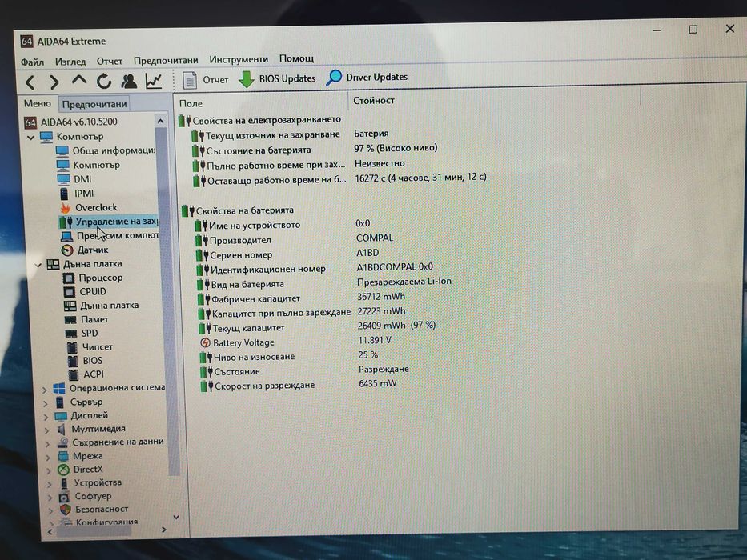This screenshot has height=560, width=747.
Task: Expand the Устройства tree node
Action: [x=50, y=484]
